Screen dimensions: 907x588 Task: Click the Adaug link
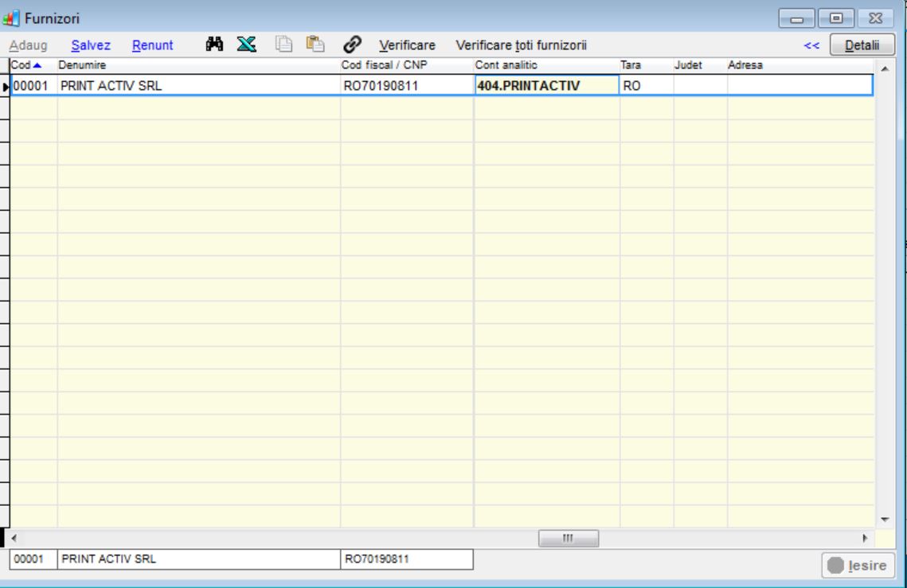tap(28, 45)
